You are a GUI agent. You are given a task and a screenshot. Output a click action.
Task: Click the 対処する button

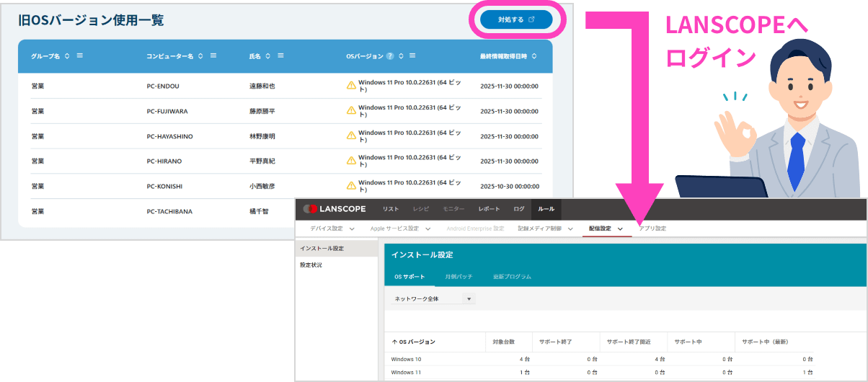pyautogui.click(x=515, y=19)
